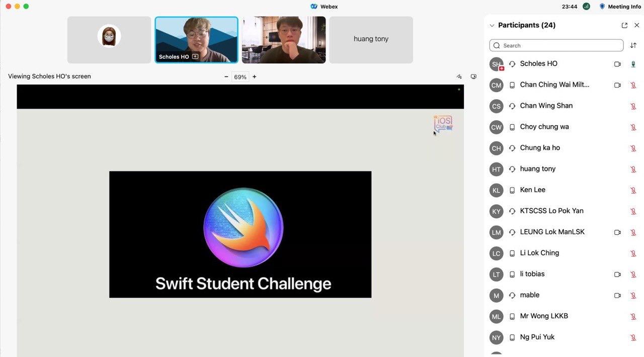Toggle mute for Mr Wong LKKB
644x357 pixels.
click(633, 316)
